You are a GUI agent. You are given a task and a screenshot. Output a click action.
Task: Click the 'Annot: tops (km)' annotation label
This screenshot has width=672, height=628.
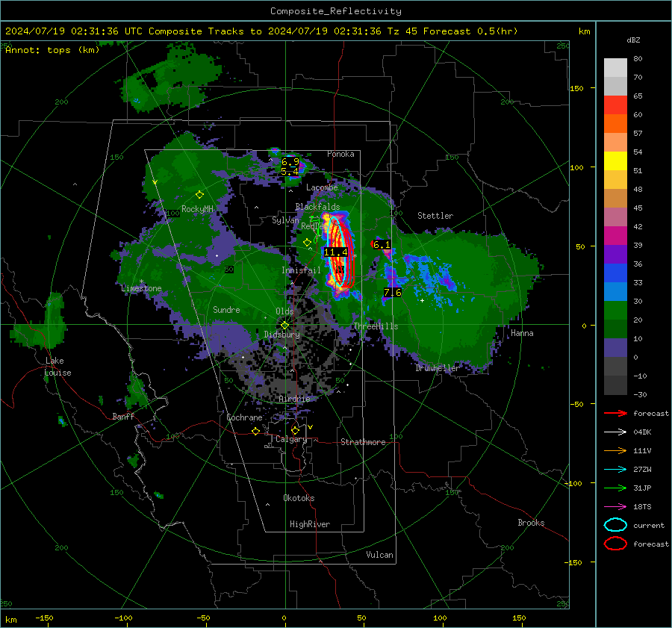(52, 50)
